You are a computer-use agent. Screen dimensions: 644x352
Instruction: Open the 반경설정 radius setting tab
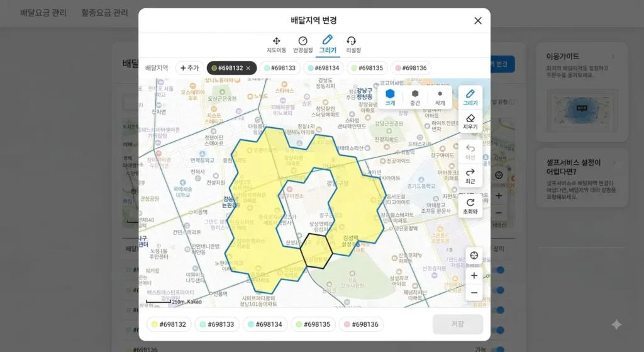(x=303, y=45)
